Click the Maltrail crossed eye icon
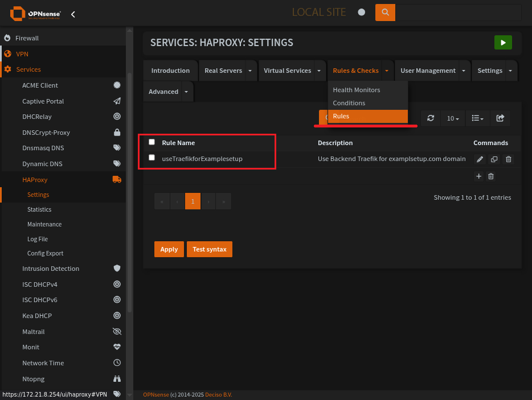This screenshot has height=400, width=532. (x=117, y=332)
